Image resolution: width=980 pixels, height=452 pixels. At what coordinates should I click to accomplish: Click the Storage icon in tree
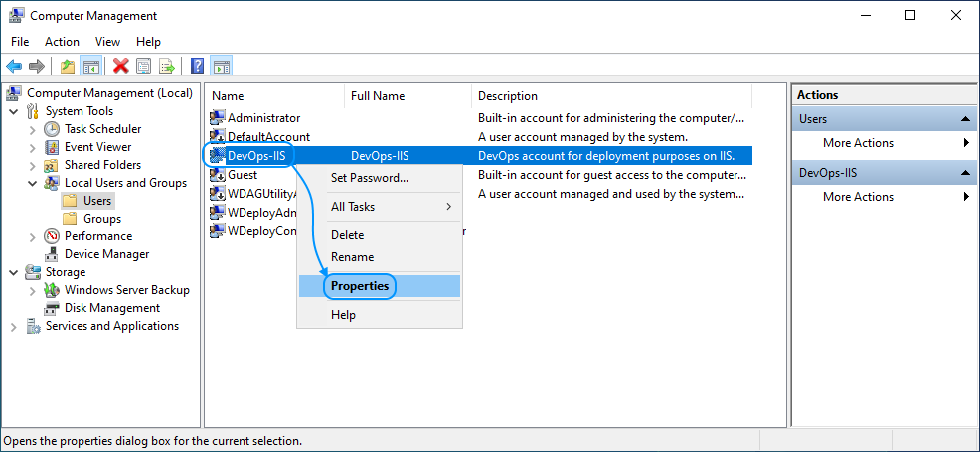point(33,272)
